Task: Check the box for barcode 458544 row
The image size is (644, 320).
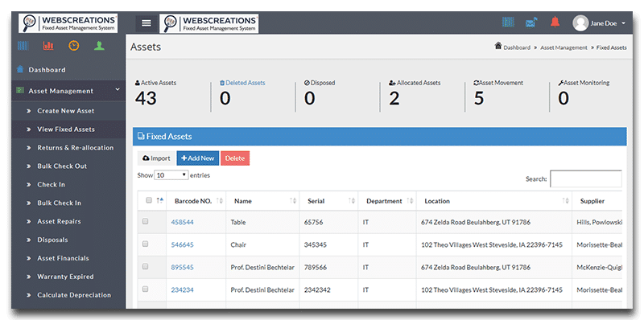Action: coord(145,222)
